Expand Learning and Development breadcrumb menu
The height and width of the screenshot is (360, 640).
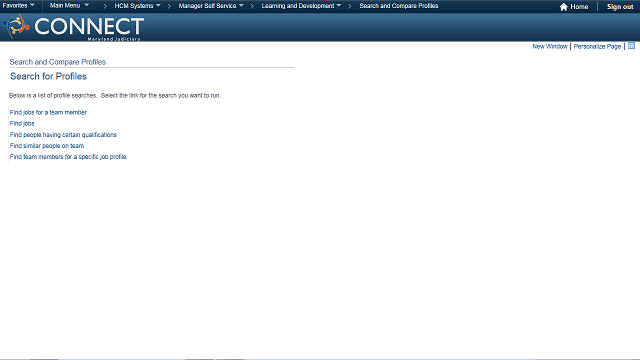[301, 6]
